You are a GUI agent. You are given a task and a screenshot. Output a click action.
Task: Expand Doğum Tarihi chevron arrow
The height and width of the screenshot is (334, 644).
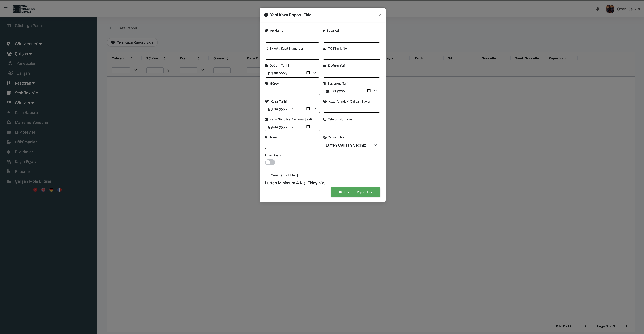pos(315,73)
